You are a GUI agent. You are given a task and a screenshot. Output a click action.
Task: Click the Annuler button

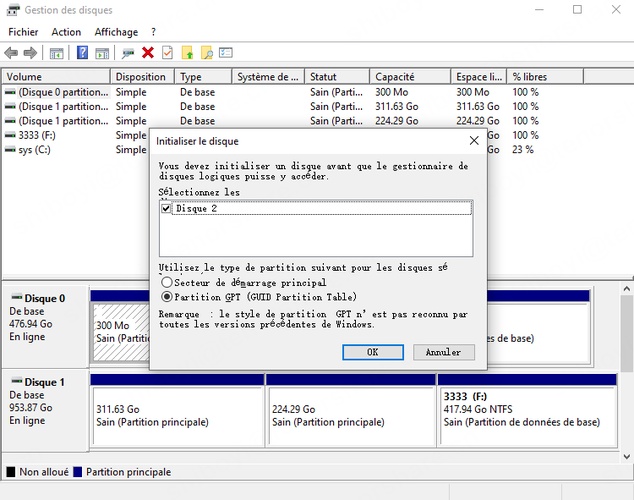444,352
